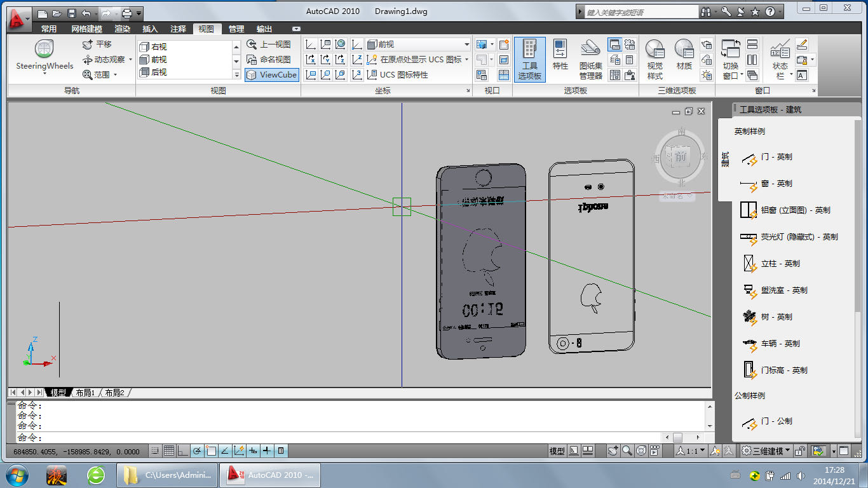Open 视觉样式 visual styles manager
Viewport: 868px width, 488px height.
point(655,59)
